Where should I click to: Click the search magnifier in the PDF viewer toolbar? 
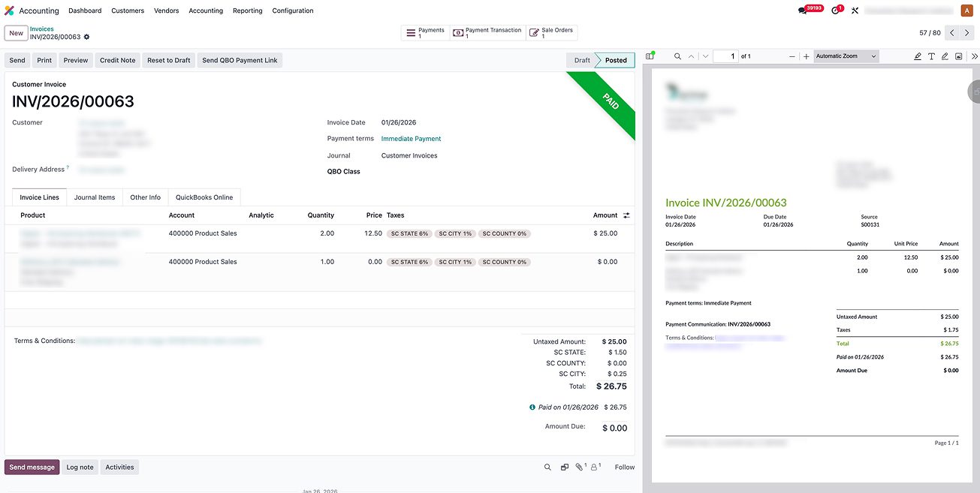pos(677,56)
